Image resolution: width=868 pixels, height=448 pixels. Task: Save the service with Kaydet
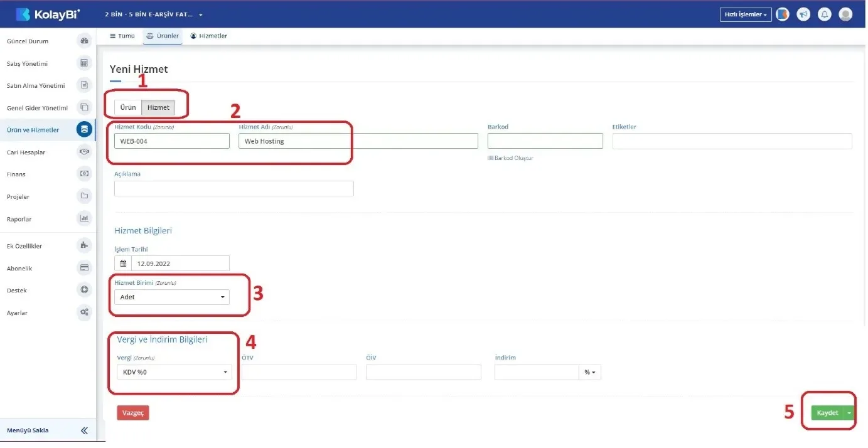pyautogui.click(x=828, y=413)
